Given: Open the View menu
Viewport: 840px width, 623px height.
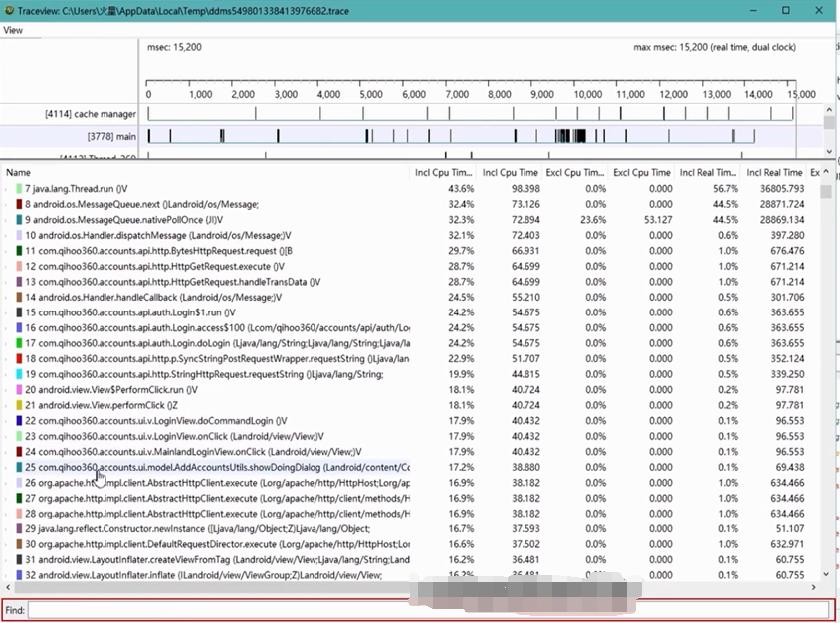Looking at the screenshot, I should [x=13, y=30].
